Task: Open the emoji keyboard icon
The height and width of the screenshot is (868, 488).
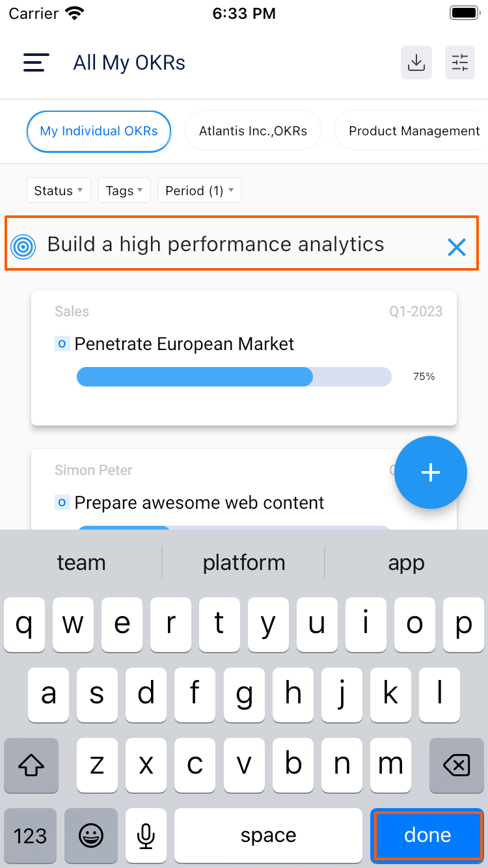Action: pos(91,835)
